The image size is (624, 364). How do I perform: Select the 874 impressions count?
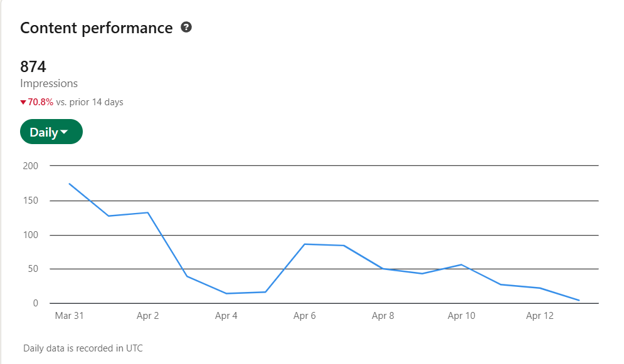(33, 66)
